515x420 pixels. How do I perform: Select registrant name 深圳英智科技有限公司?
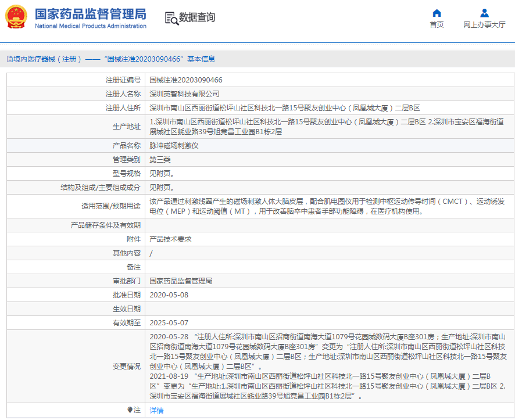(184, 94)
